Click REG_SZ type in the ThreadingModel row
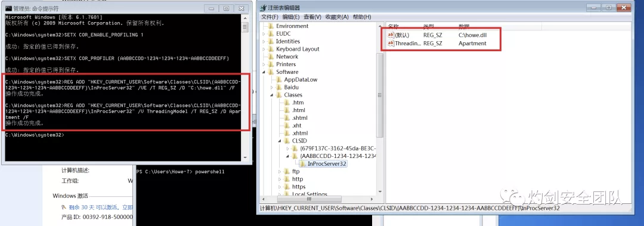Image resolution: width=644 pixels, height=226 pixels. click(x=432, y=43)
